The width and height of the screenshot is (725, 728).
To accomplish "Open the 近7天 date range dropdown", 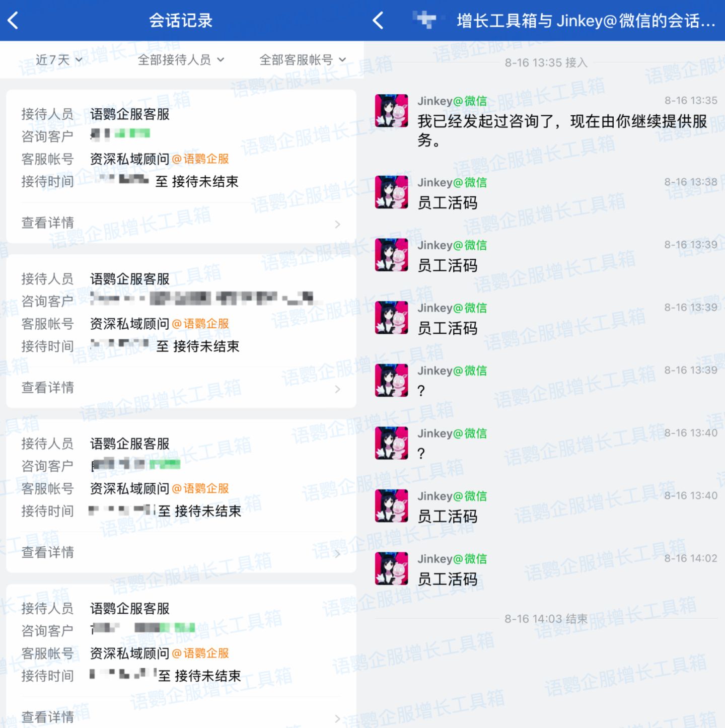I will click(x=58, y=60).
